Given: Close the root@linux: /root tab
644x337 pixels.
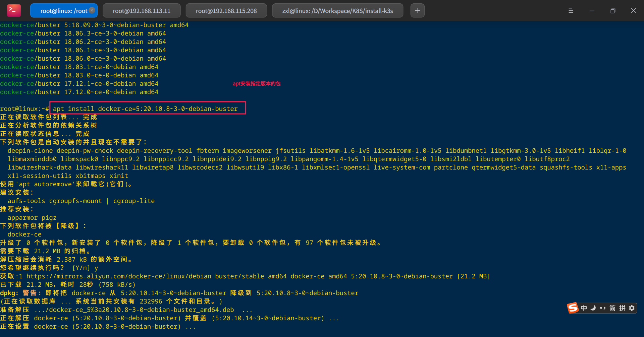Looking at the screenshot, I should tap(92, 10).
